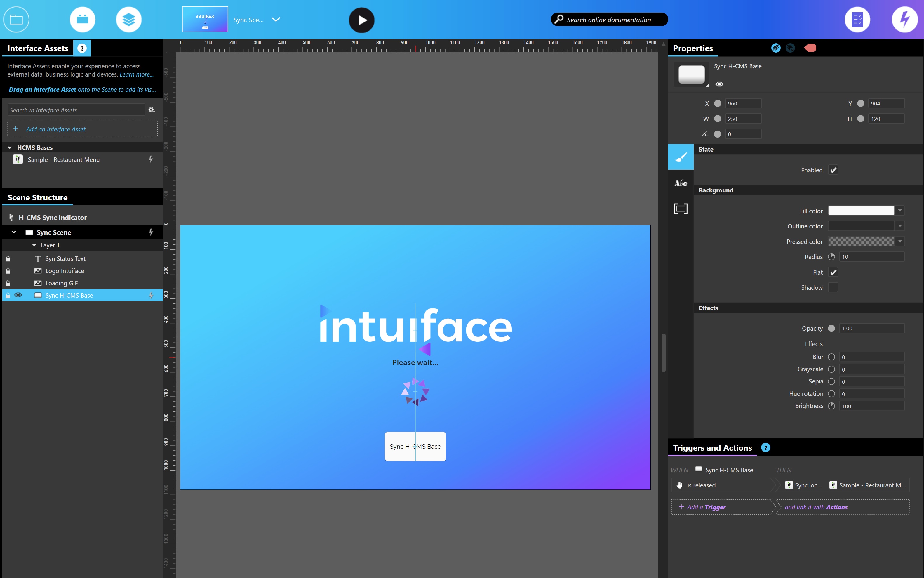Open the Learn more link

[136, 74]
